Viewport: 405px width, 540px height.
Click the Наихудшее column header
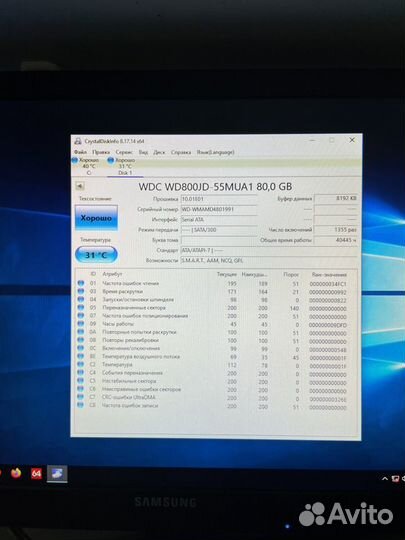[255, 274]
